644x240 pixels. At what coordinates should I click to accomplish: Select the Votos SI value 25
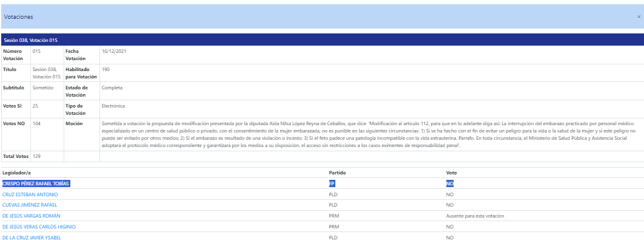click(x=35, y=106)
